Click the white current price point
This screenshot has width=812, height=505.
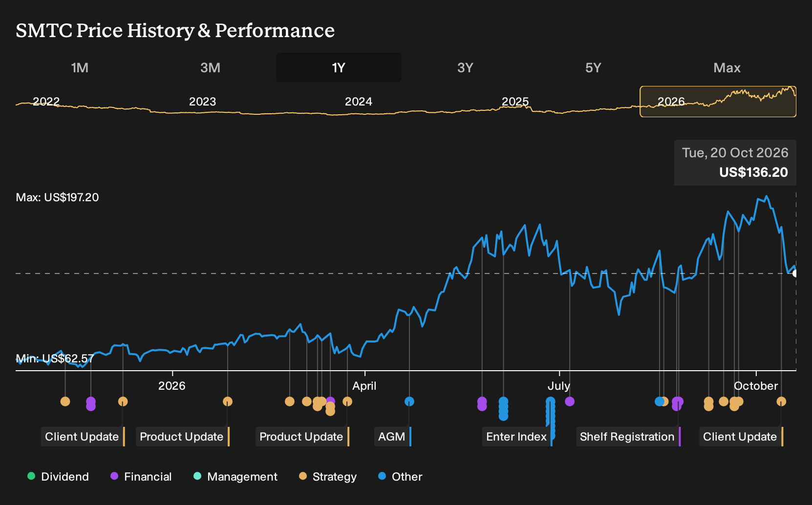point(795,274)
